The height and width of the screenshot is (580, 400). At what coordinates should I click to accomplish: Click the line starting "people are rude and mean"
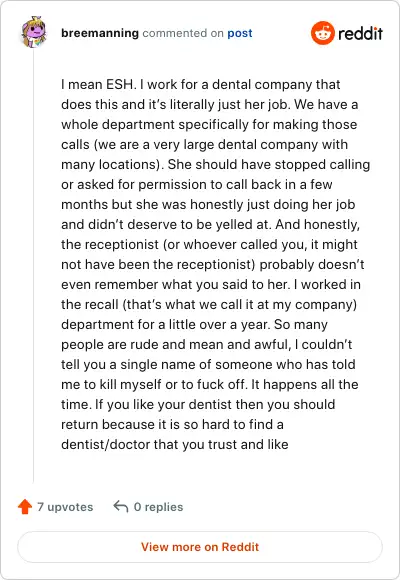(x=206, y=344)
